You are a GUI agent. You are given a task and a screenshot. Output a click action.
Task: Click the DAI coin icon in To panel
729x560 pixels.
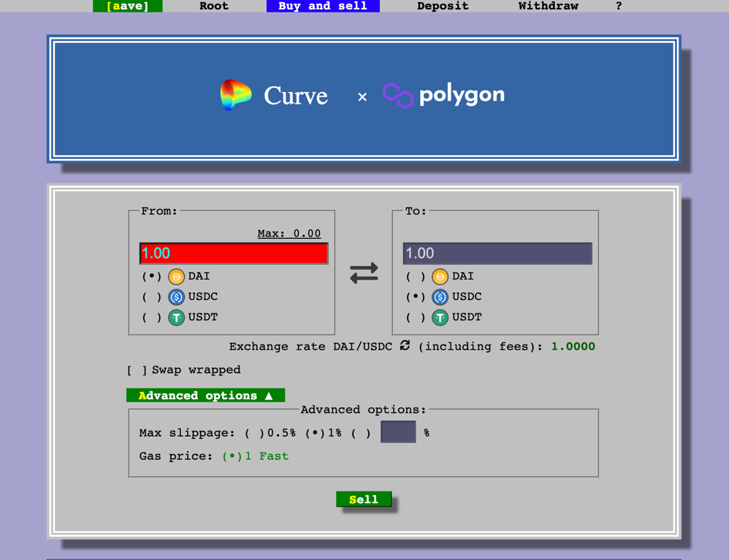(x=440, y=276)
